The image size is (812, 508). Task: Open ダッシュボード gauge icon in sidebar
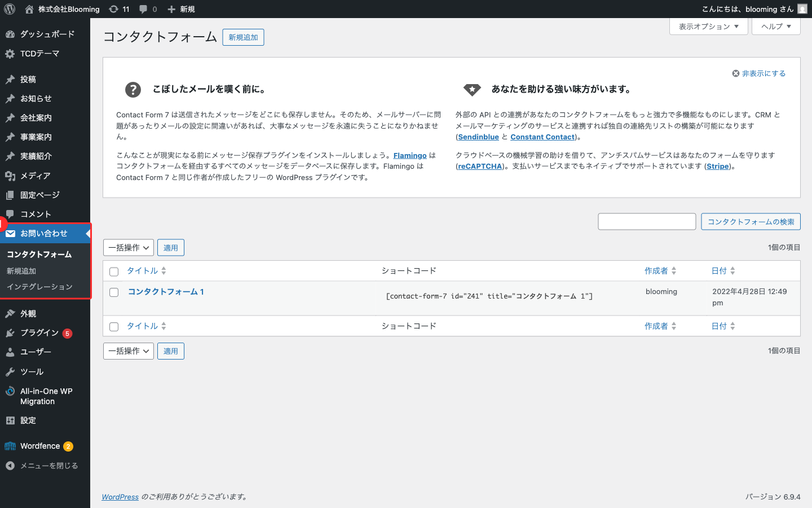[x=10, y=34]
